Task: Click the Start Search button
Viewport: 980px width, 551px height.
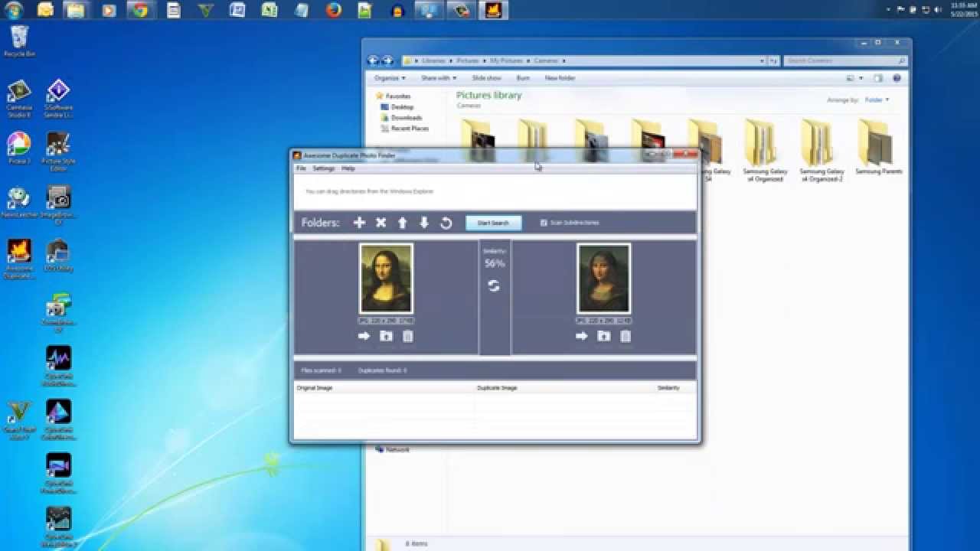Action: click(493, 223)
